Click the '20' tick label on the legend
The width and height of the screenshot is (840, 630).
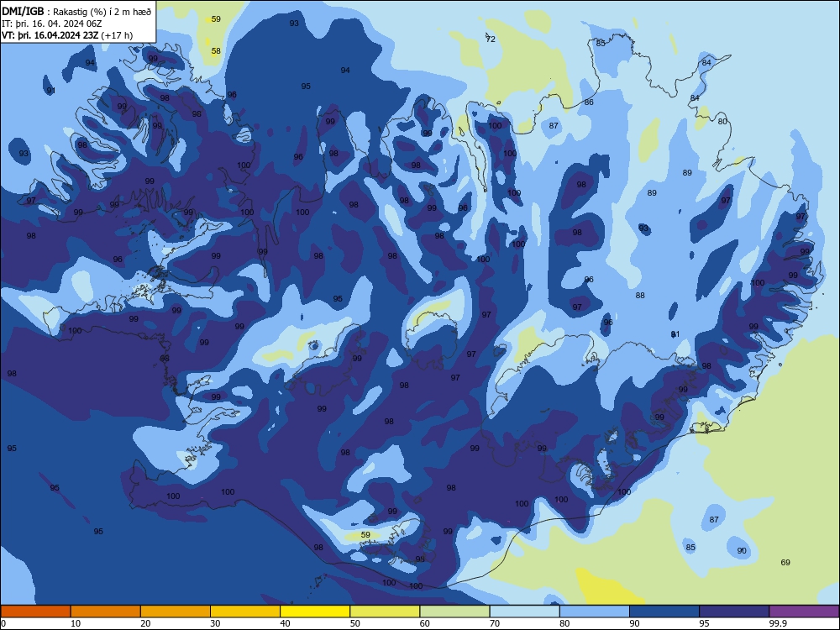tap(145, 623)
